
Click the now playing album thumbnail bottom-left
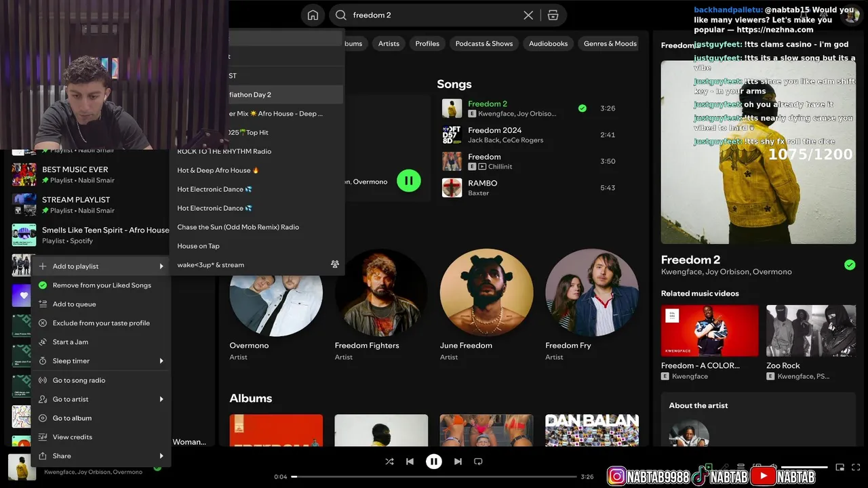click(x=22, y=468)
